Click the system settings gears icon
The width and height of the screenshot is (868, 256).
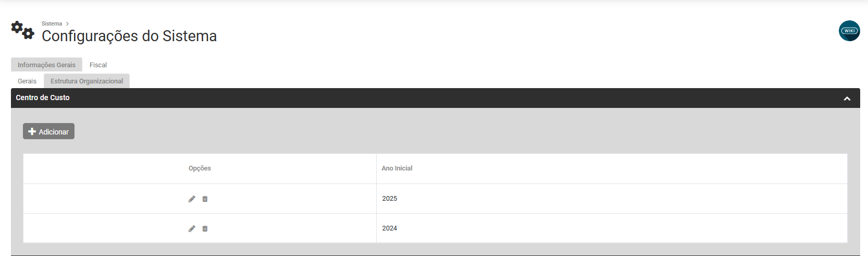(x=22, y=31)
